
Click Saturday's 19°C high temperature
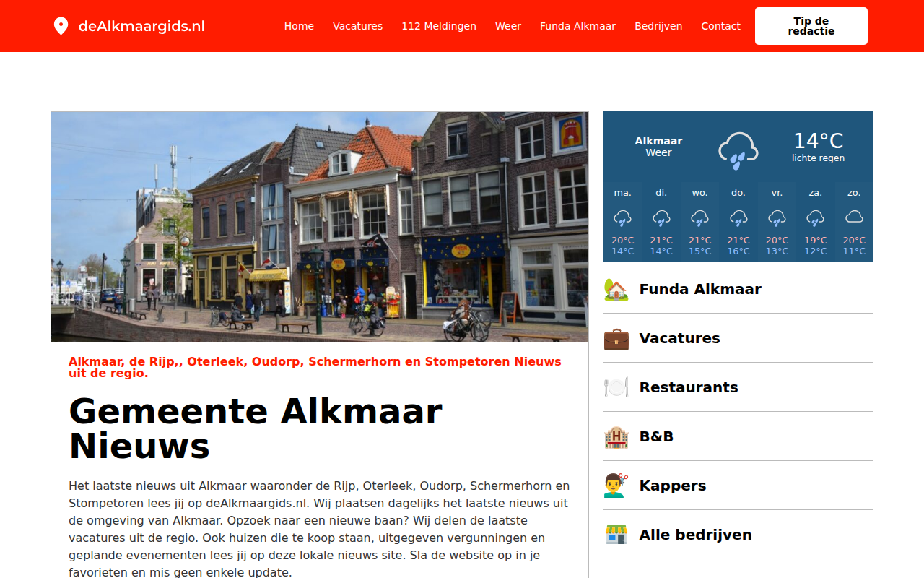tap(816, 241)
